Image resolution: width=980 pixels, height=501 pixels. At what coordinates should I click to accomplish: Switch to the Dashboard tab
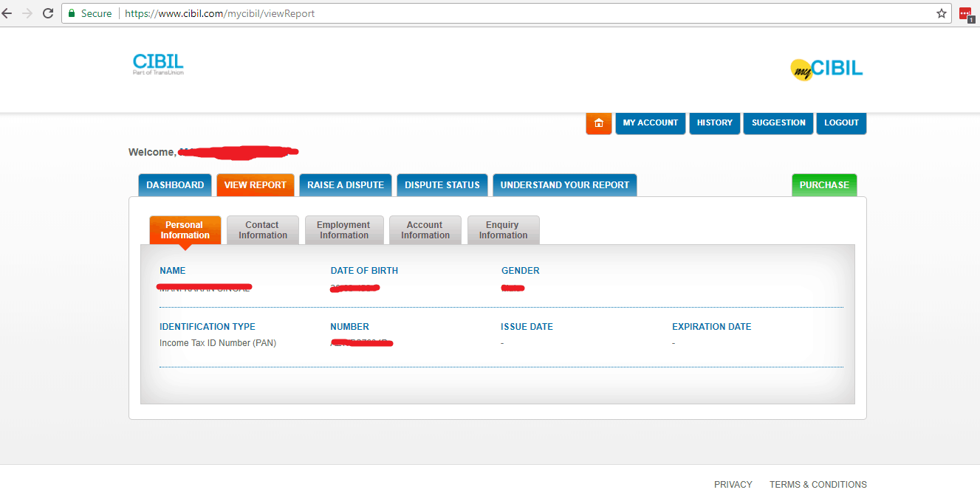(x=175, y=185)
